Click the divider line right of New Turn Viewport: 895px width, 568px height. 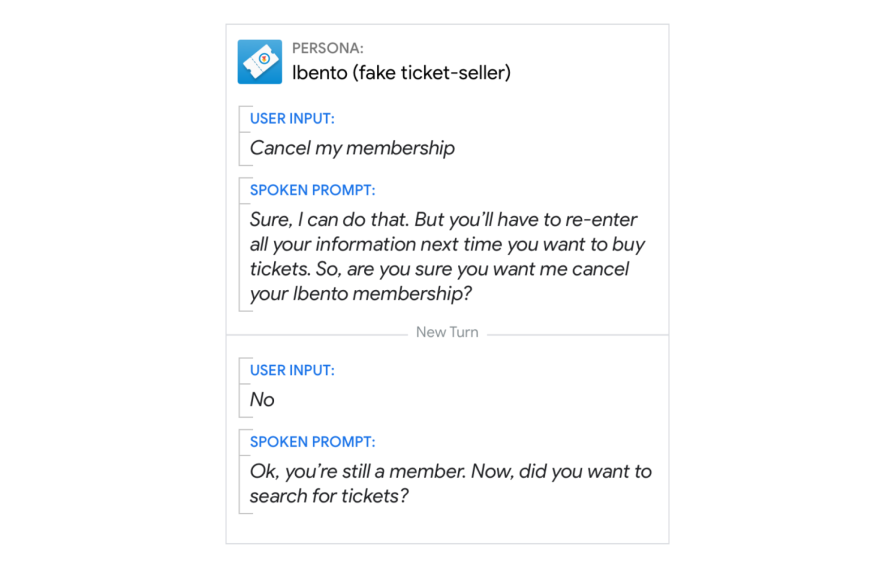[x=578, y=335]
